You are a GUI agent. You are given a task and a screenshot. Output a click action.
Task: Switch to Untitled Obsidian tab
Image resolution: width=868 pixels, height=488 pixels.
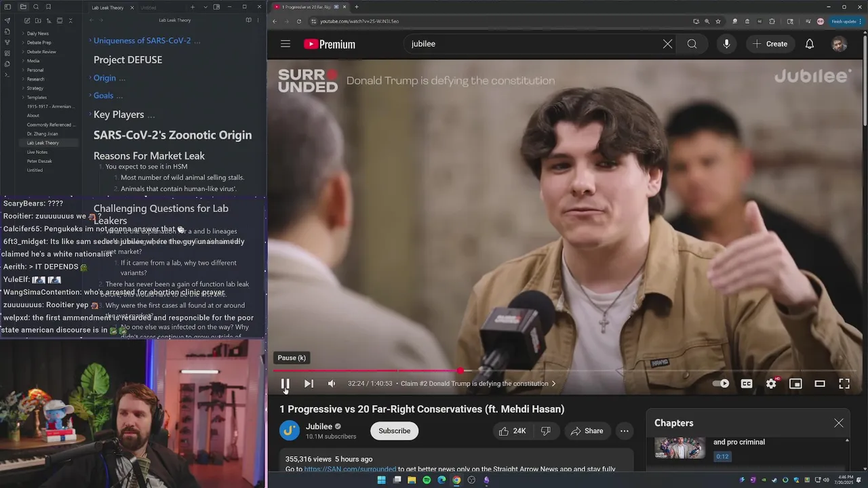pos(149,7)
